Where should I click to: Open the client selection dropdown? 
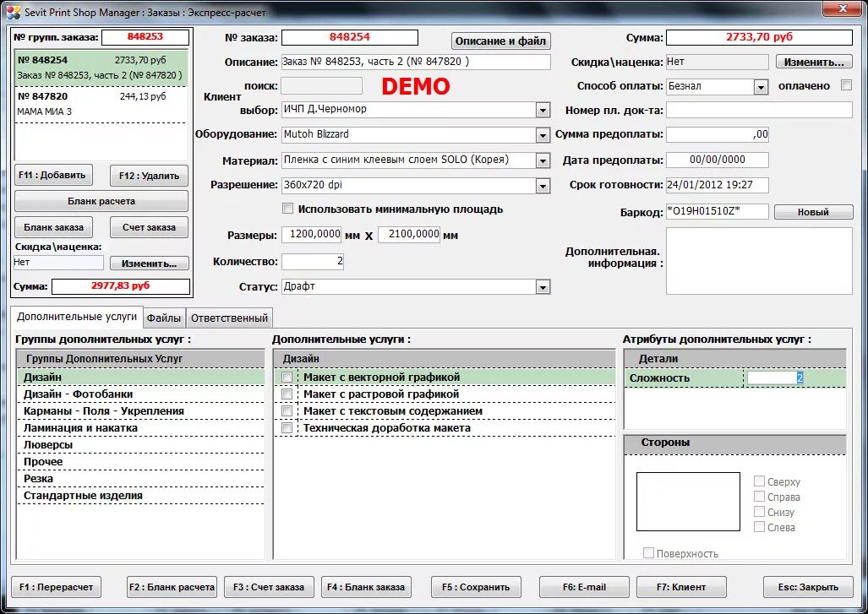(543, 110)
